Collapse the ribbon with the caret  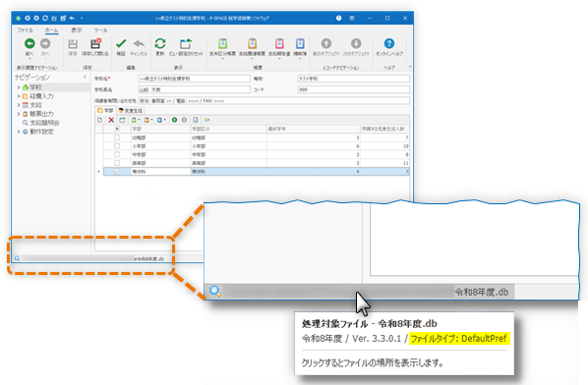[x=410, y=67]
